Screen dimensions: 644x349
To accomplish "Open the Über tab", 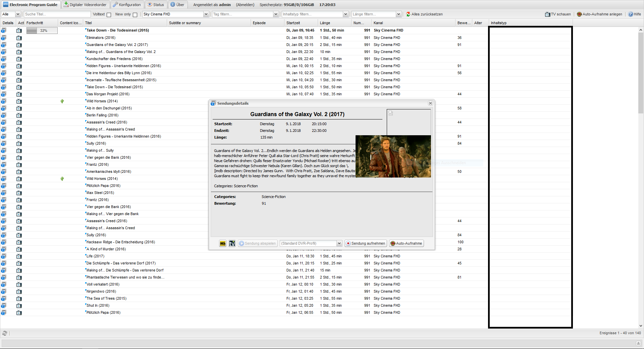I will [x=177, y=5].
